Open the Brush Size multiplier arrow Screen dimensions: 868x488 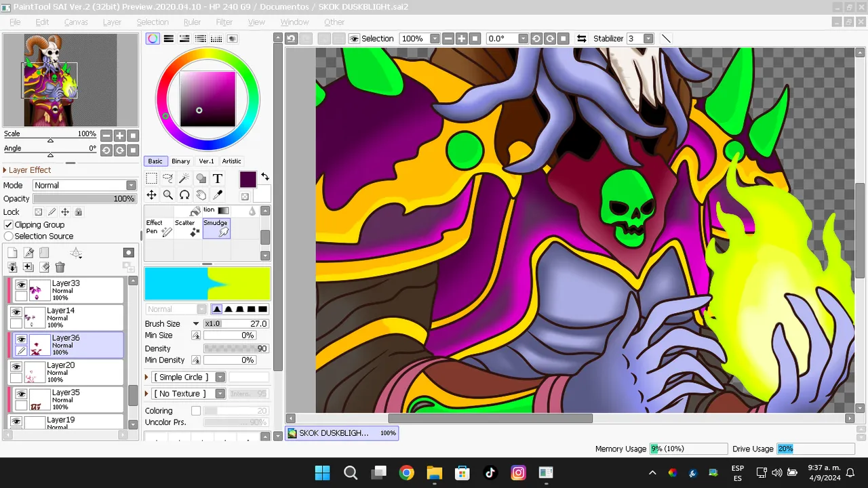196,324
